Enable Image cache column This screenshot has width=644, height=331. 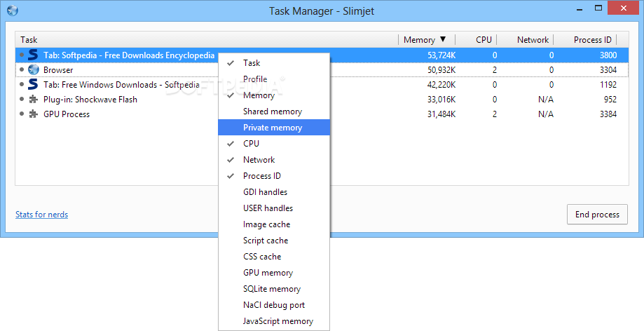point(274,224)
